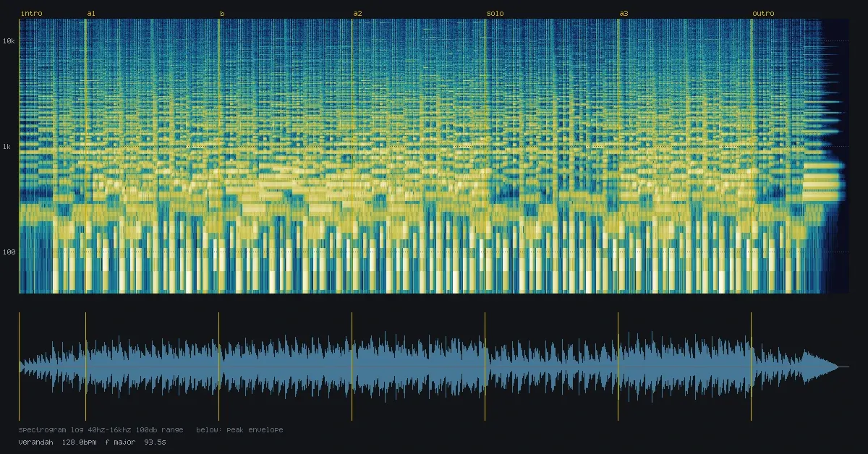The image size is (868, 454).
Task: Click the "spectrogram log 40hz-16khz 100db range" caption
Action: click(x=102, y=429)
